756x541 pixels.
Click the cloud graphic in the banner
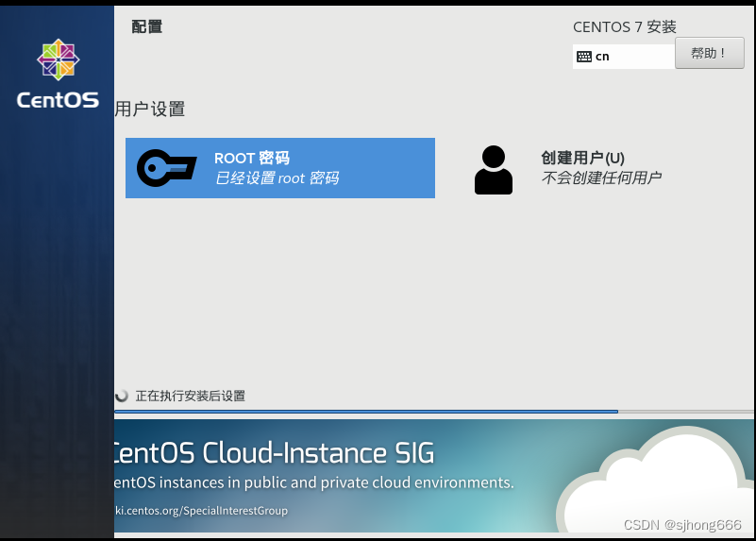pos(656,480)
